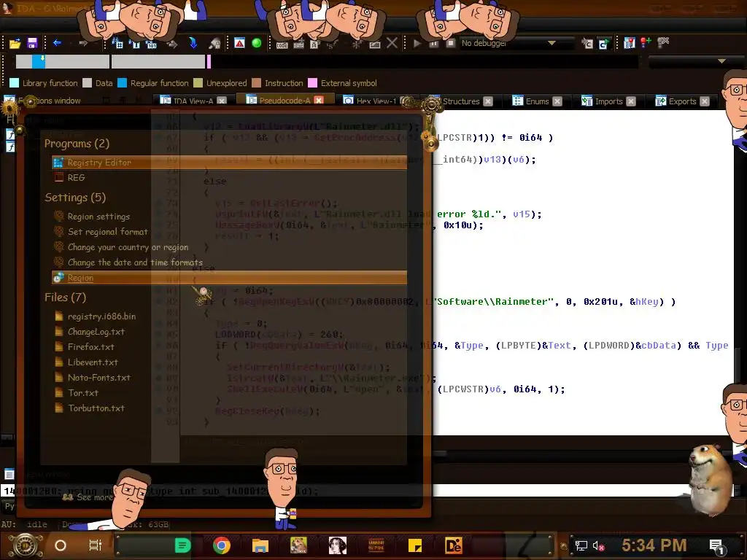Image resolution: width=747 pixels, height=560 pixels.
Task: Open Set regional format setting
Action: pos(107,231)
